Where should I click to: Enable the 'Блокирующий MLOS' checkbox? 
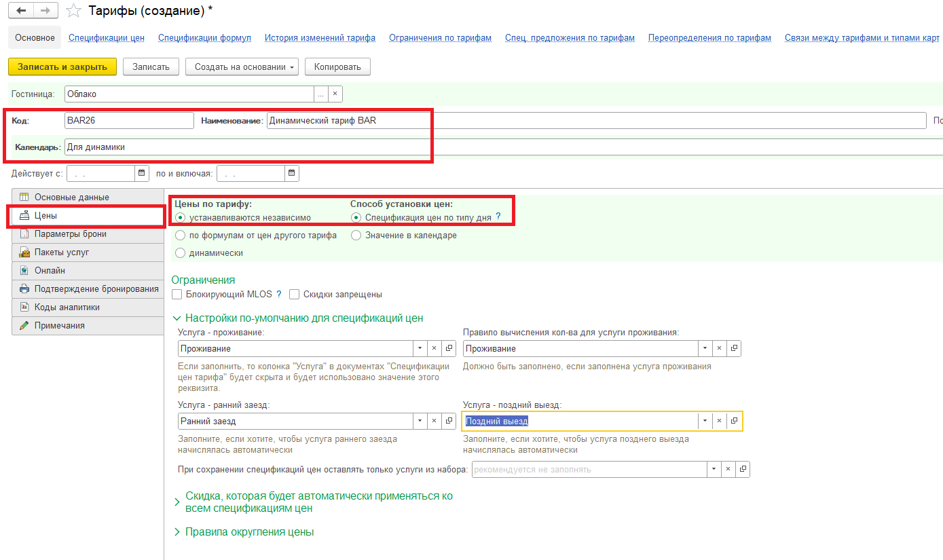pos(177,295)
